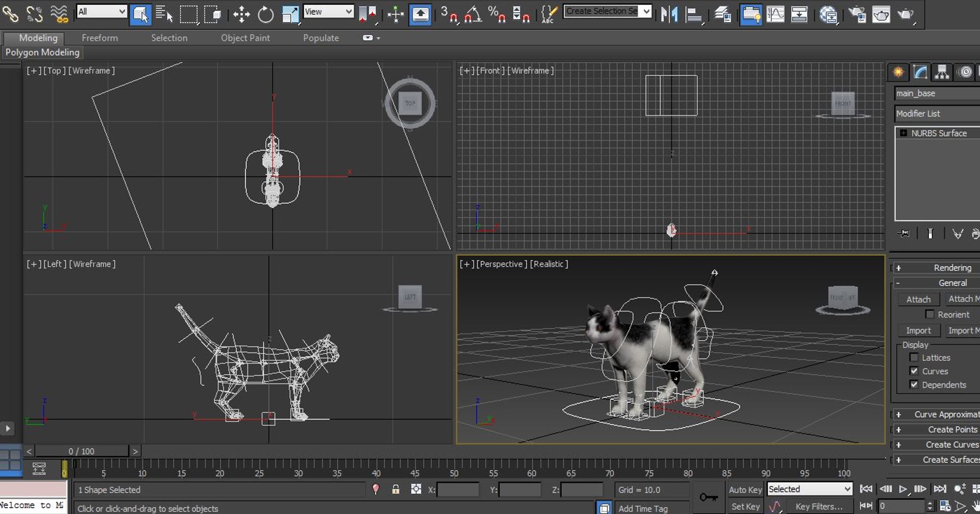Screen dimensions: 980x514
Task: Select the Unlink Selection tool
Action: [34, 14]
